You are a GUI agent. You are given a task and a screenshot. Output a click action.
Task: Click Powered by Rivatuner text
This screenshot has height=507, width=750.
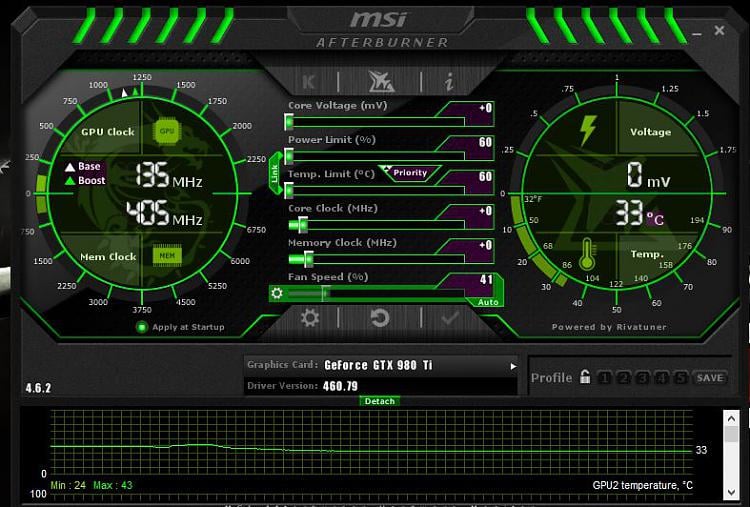coord(609,327)
